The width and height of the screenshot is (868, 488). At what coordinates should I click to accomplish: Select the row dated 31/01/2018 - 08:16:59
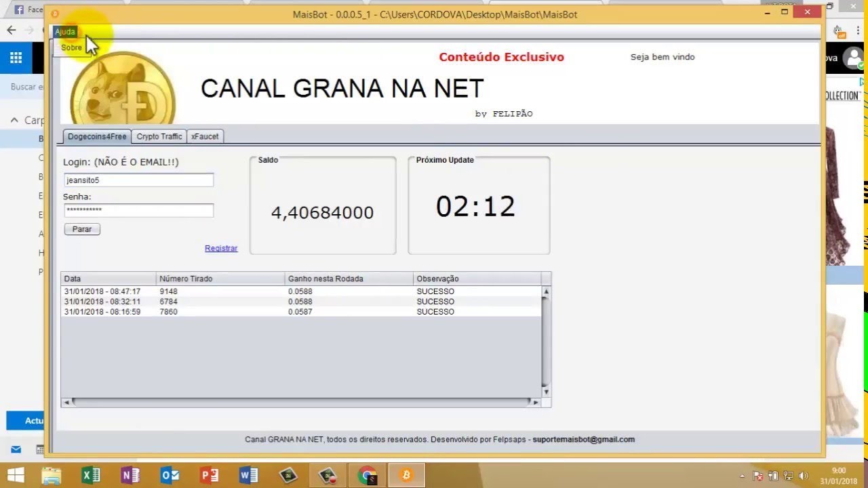point(301,312)
